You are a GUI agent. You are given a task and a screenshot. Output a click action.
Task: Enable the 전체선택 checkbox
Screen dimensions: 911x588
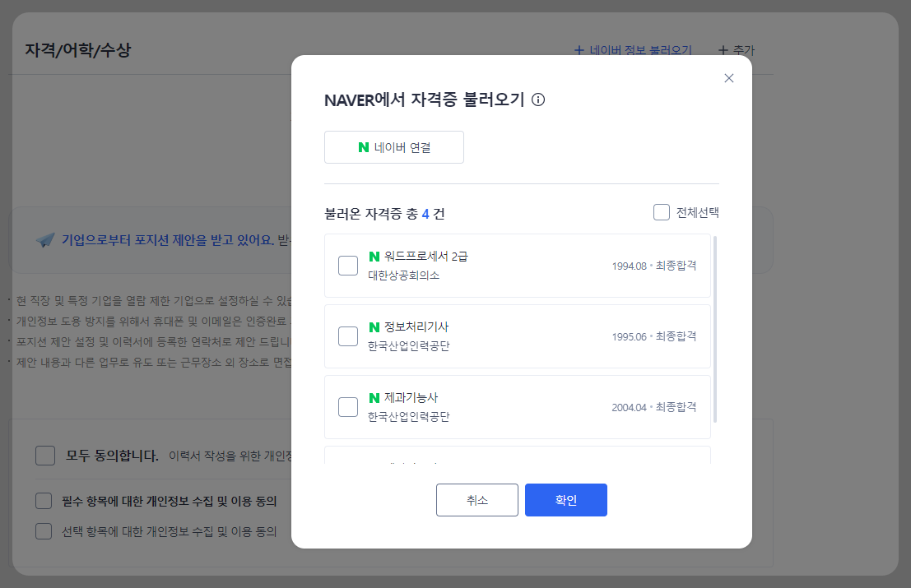(x=661, y=211)
